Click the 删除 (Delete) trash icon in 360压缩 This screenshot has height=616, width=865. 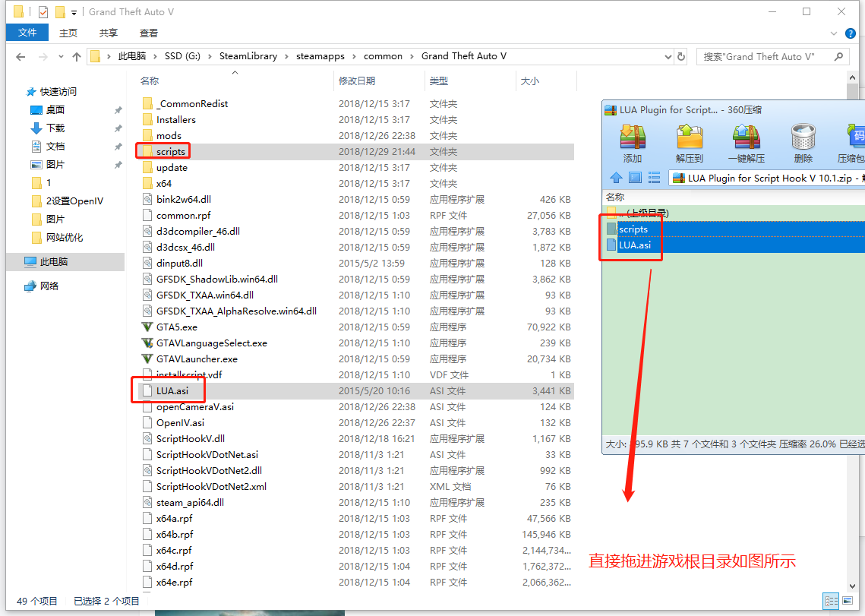pos(803,144)
